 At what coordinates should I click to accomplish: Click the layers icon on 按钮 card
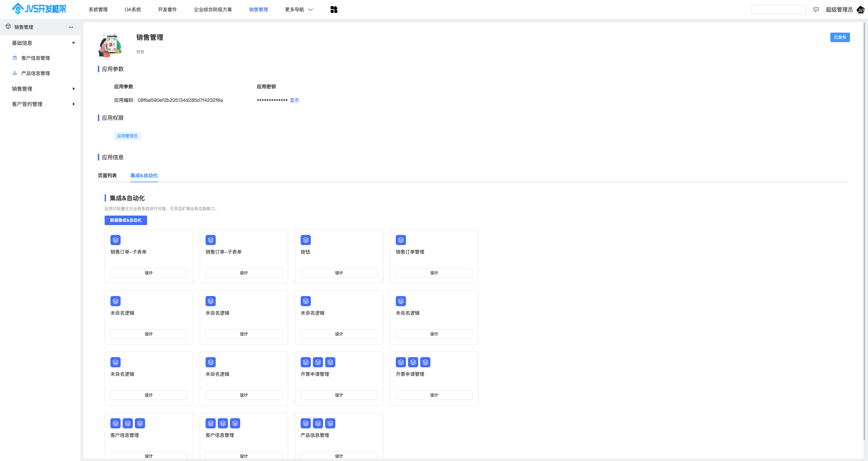[305, 240]
